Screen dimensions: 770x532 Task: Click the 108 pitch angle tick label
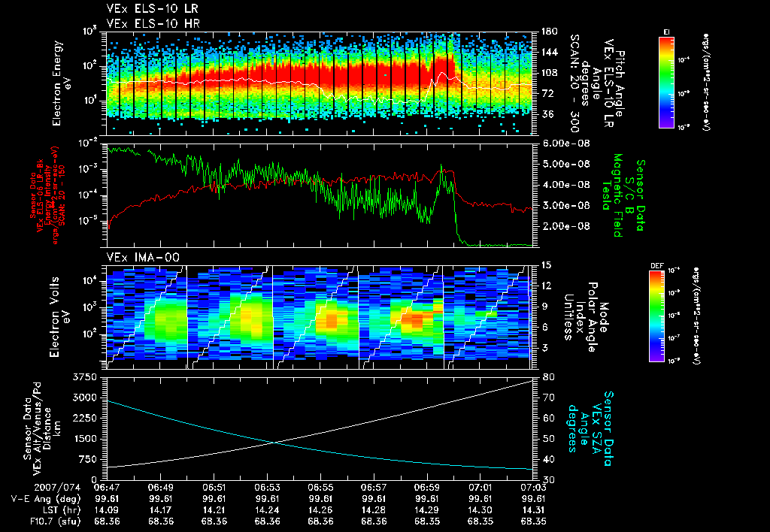pos(549,73)
